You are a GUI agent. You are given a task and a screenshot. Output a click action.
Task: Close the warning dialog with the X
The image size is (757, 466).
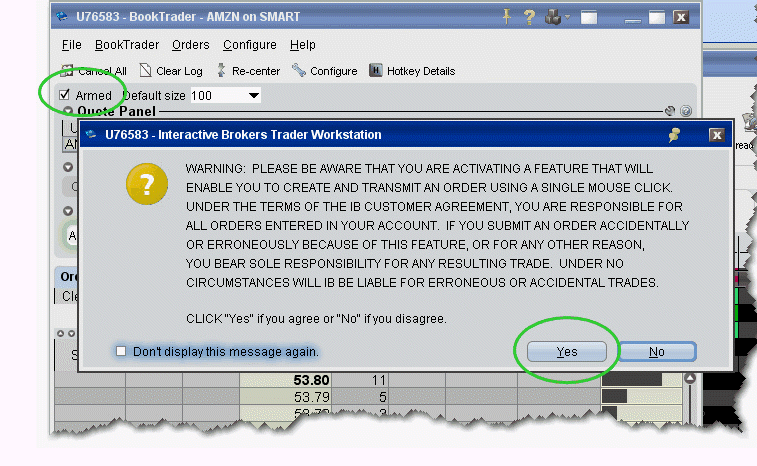pyautogui.click(x=717, y=135)
